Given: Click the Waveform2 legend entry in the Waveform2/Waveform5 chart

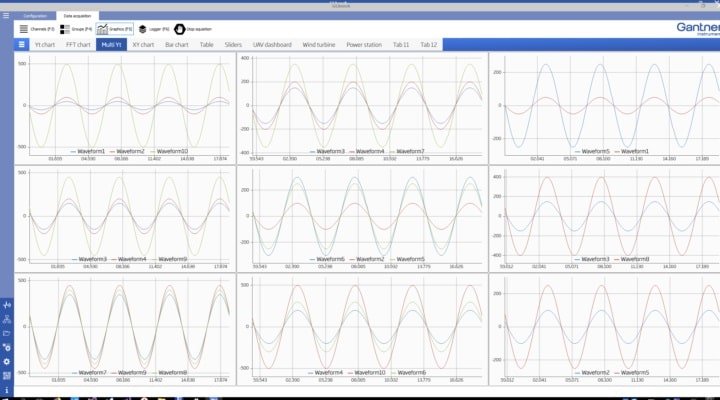Looking at the screenshot, I should tap(592, 372).
